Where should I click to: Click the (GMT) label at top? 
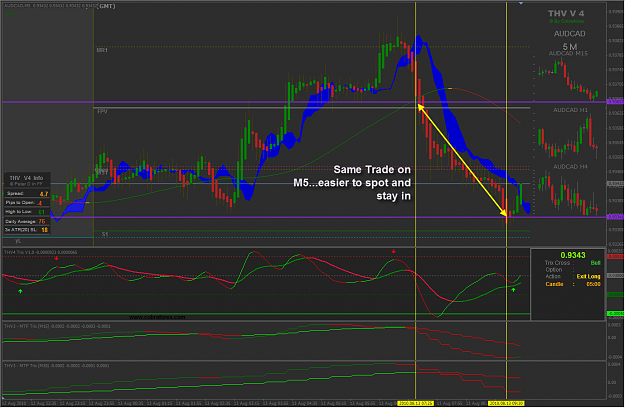coord(106,6)
